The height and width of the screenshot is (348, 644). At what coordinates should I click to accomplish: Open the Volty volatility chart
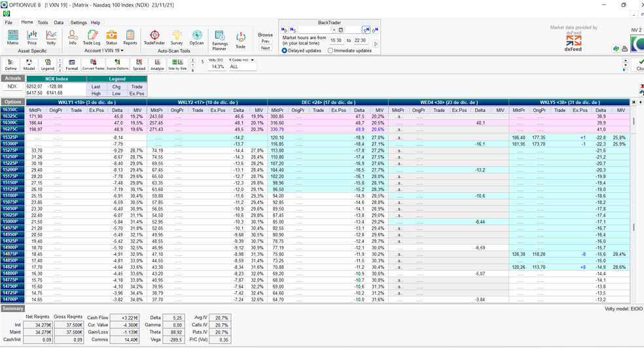click(51, 37)
